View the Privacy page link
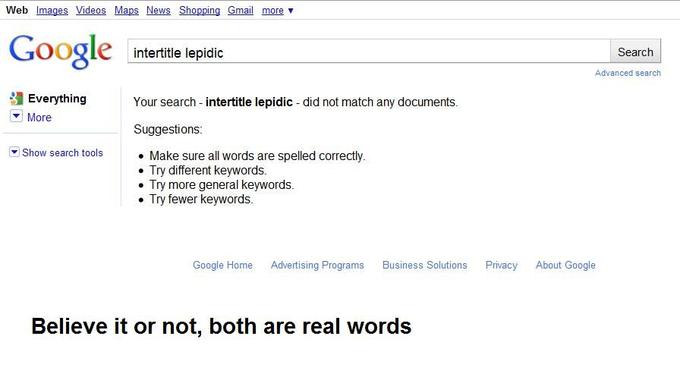Viewport: 680px width, 374px height. pyautogui.click(x=501, y=265)
